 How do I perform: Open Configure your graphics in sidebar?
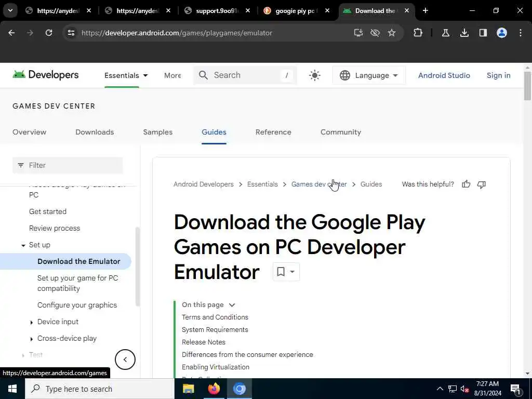[77, 305]
